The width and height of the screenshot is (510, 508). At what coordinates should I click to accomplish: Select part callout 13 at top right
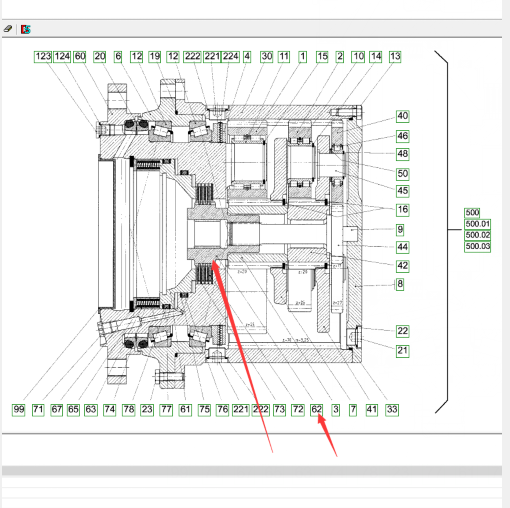(x=395, y=57)
